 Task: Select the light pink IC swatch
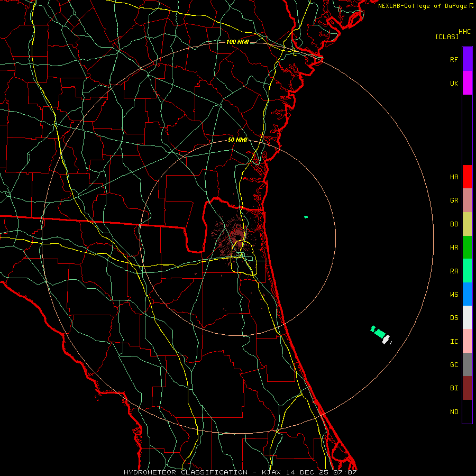(x=467, y=341)
